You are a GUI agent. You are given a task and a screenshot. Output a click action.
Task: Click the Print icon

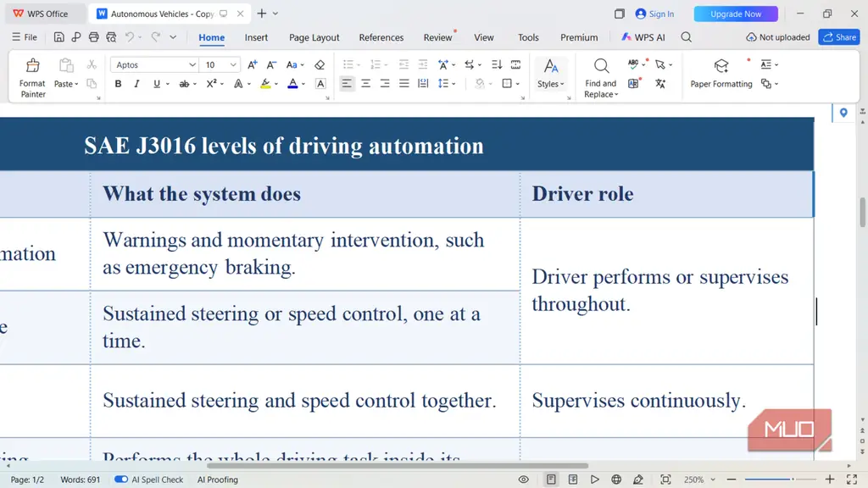(93, 37)
